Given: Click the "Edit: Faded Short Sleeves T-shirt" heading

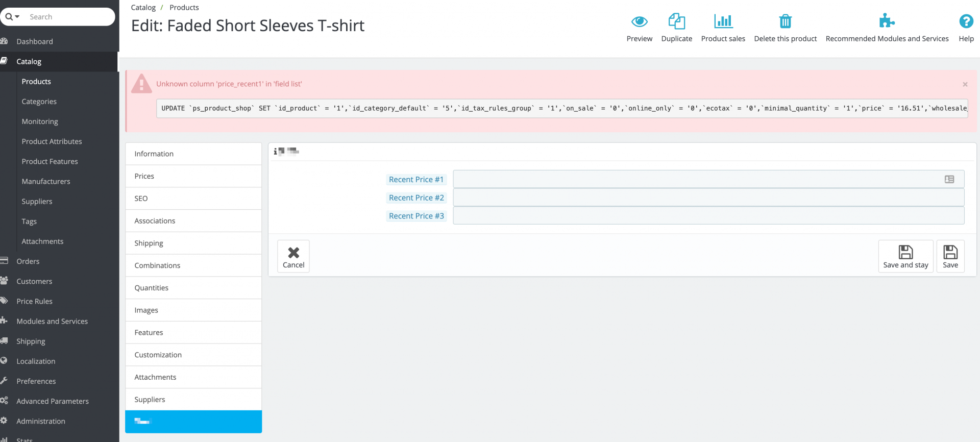Looking at the screenshot, I should [248, 26].
